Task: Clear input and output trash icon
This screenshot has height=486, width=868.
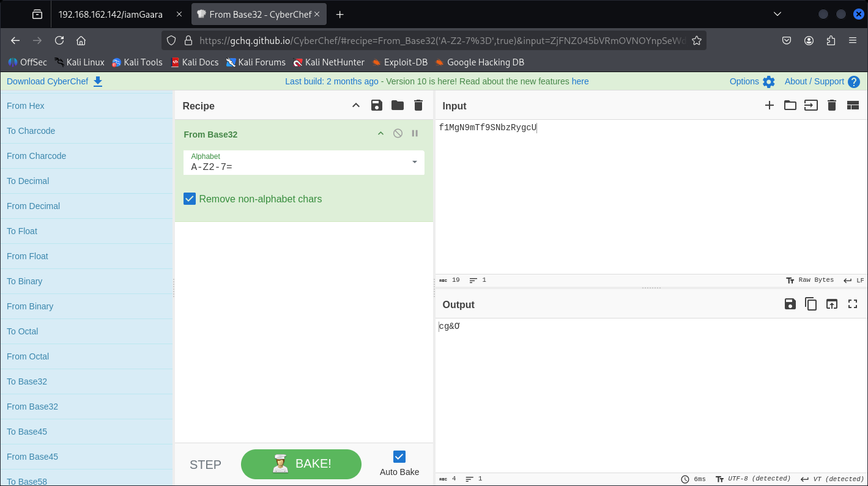Action: [832, 105]
